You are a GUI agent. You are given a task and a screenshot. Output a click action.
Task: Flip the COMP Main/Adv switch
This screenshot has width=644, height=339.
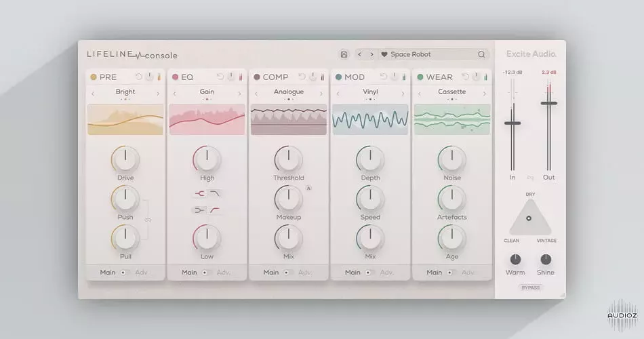tap(288, 273)
